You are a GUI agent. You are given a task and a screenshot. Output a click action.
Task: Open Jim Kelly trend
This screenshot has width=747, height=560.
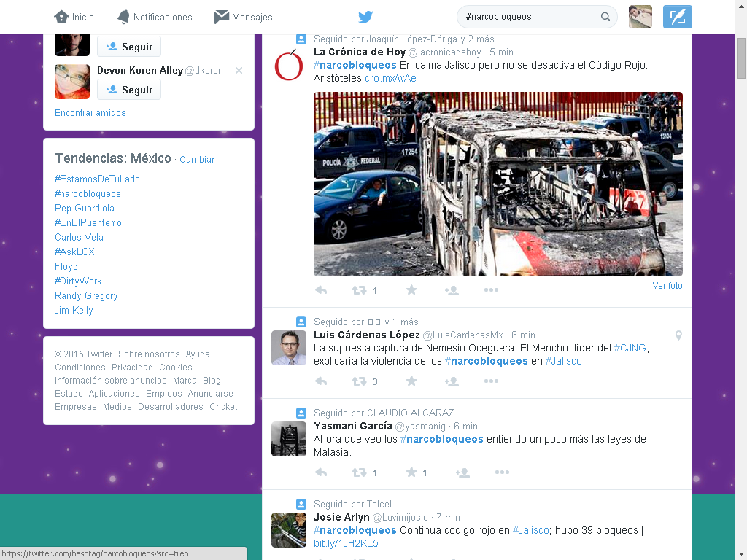pos(74,310)
